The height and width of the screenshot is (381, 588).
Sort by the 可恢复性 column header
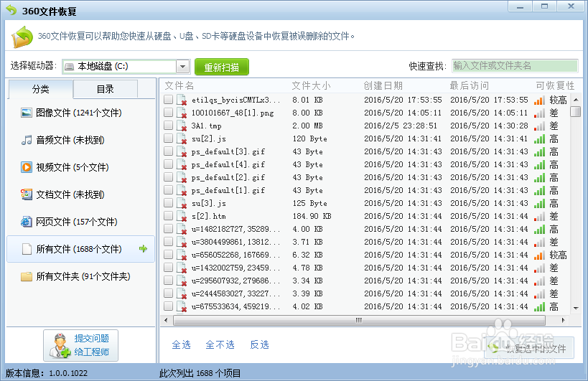click(x=555, y=86)
